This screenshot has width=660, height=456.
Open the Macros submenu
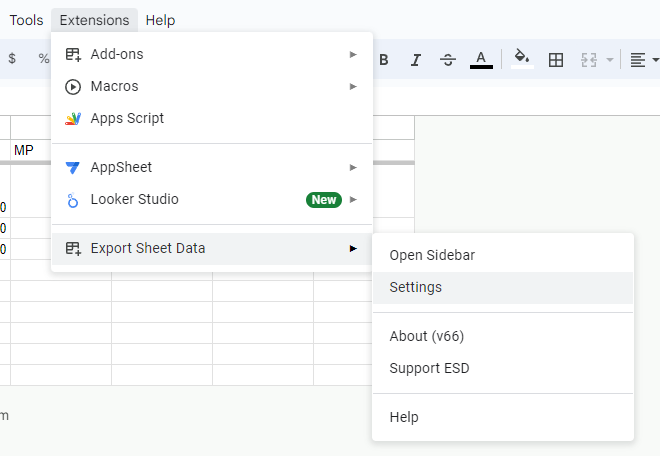tap(212, 86)
